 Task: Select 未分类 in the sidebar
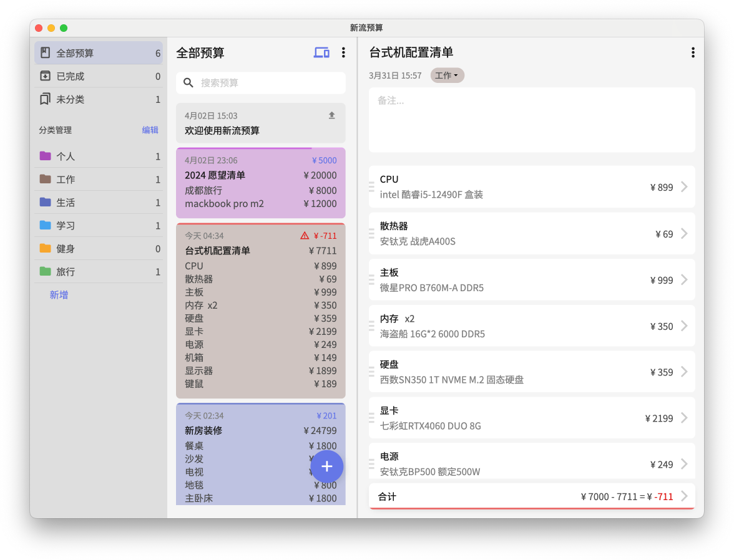pos(99,99)
